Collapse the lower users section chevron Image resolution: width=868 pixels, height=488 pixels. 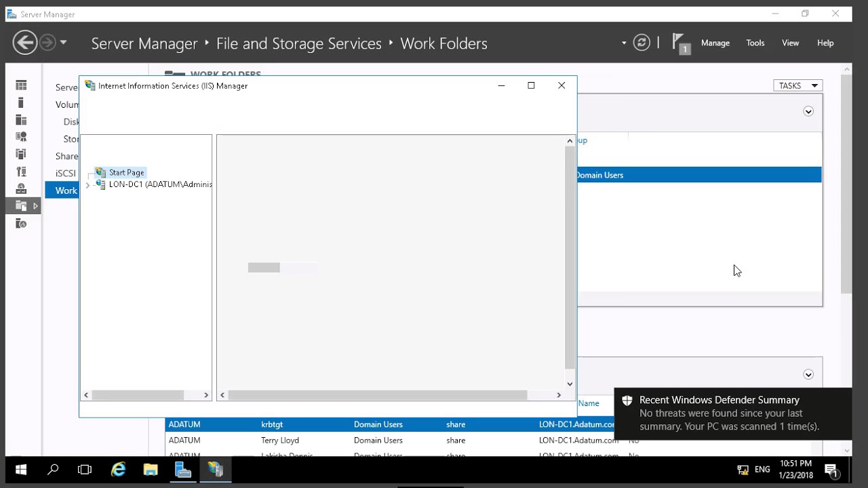pos(808,374)
